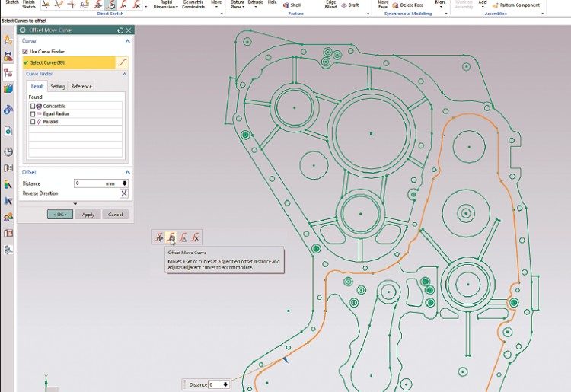Viewport: 571px width, 392px height.
Task: Reset the Offset Move Curve dialog
Action: click(120, 30)
